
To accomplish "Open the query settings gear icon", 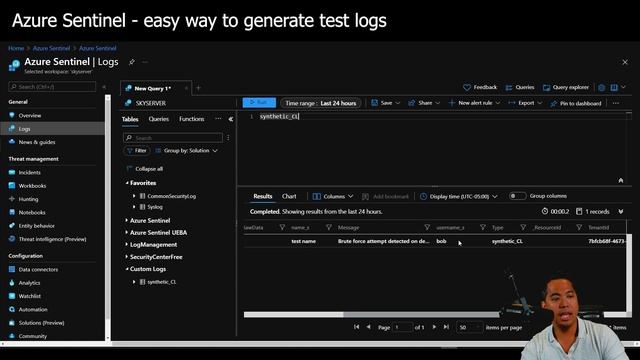I will [x=601, y=87].
